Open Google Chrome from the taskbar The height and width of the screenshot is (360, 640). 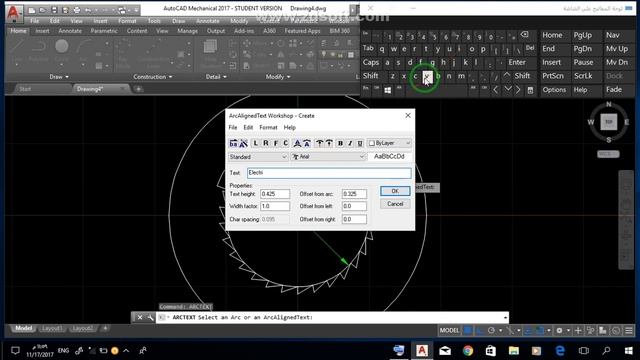tap(468, 351)
